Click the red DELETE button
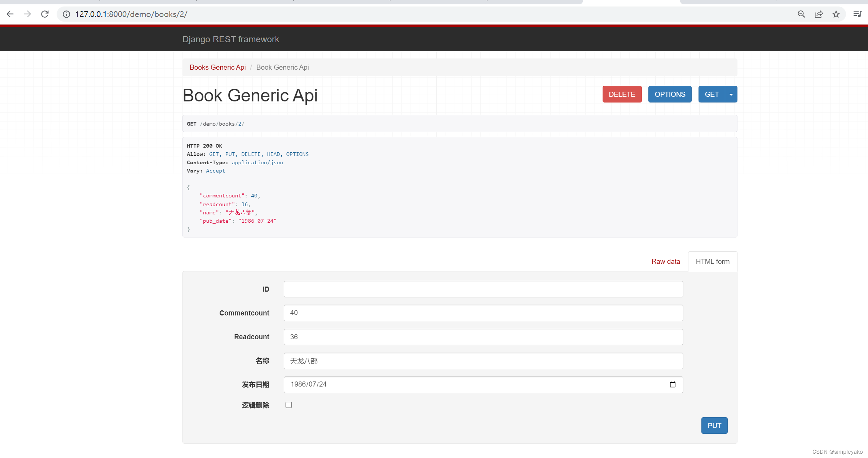The image size is (868, 458). click(x=622, y=94)
